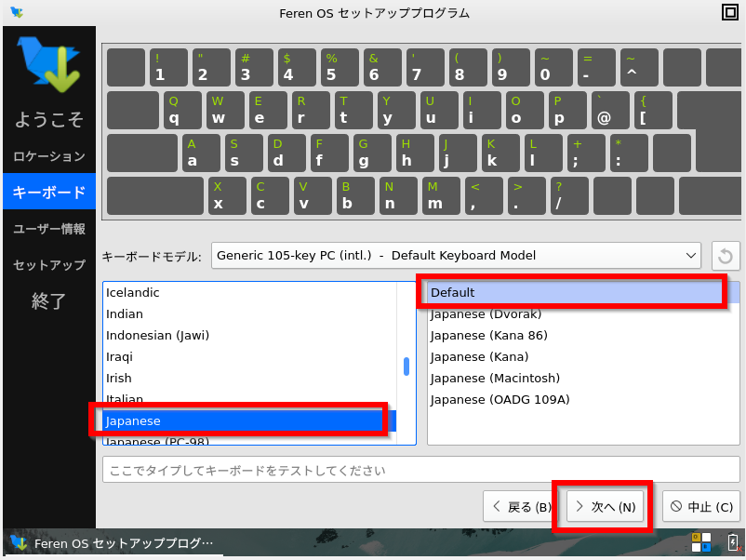
Task: Click the number 1 key on preview
Action: pos(168,67)
